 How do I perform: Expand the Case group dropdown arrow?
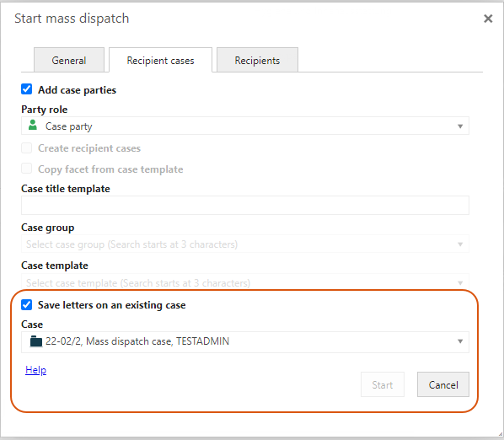(460, 244)
